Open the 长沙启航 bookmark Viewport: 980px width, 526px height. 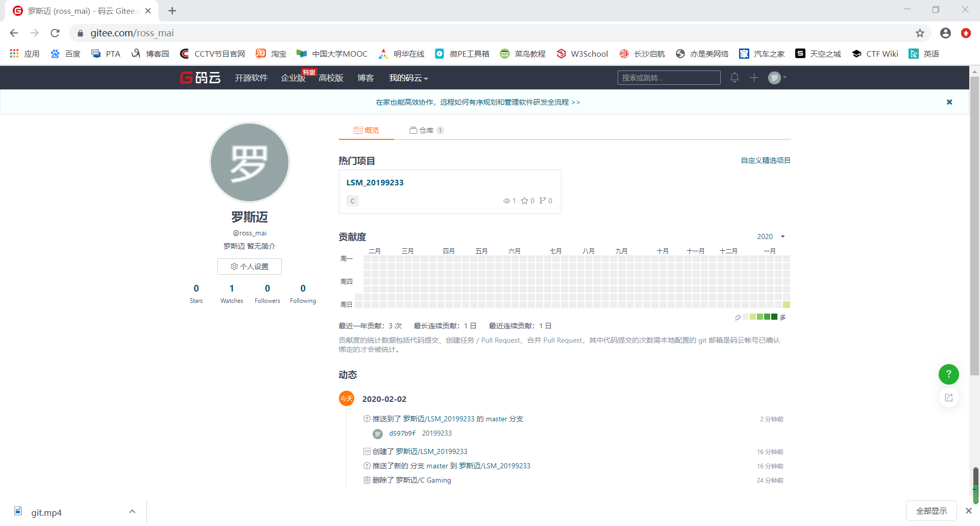pyautogui.click(x=642, y=54)
